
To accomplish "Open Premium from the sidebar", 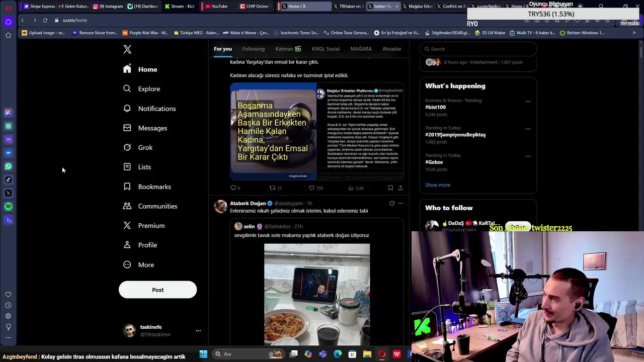I will (144, 226).
